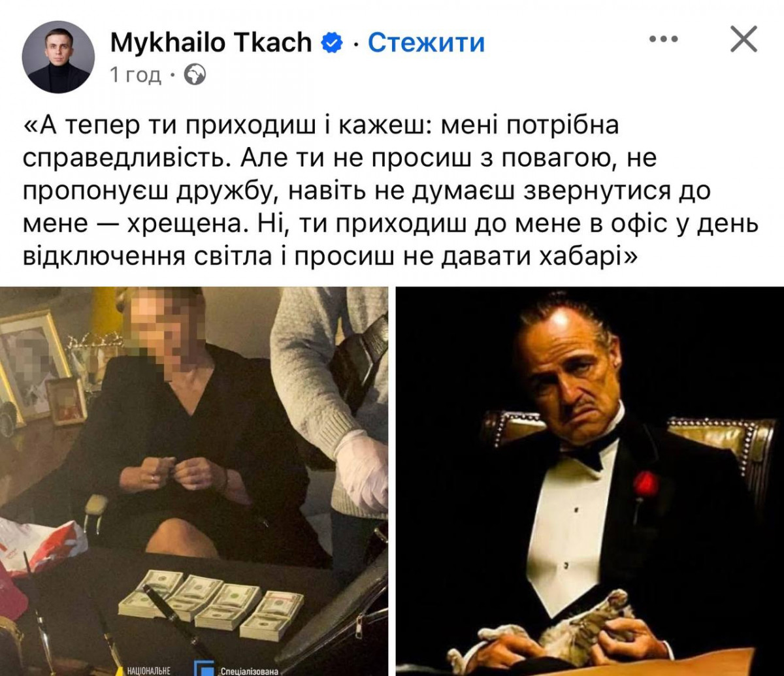This screenshot has height=676, width=784.
Task: Click the blue verified badge checkmark
Action: (332, 43)
